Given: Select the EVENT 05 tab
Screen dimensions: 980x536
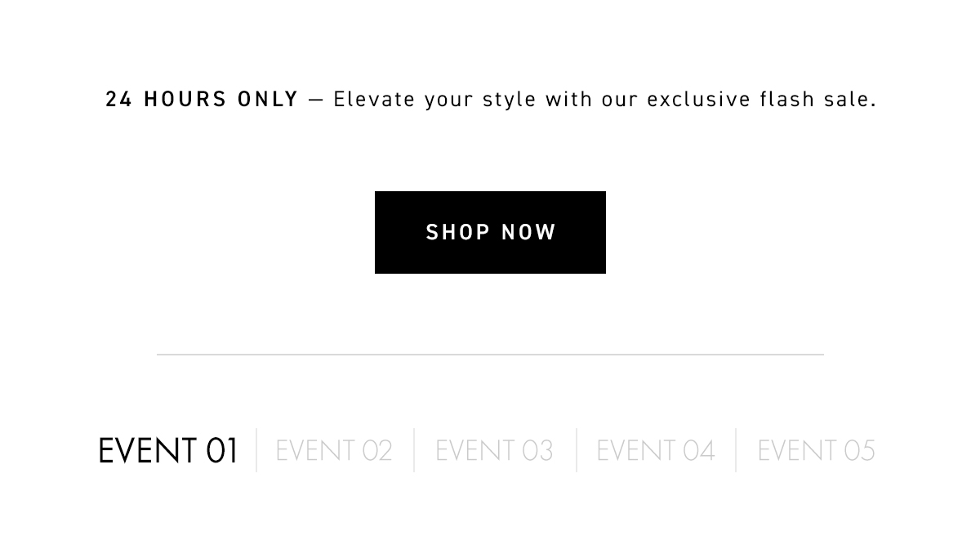Looking at the screenshot, I should click(816, 450).
